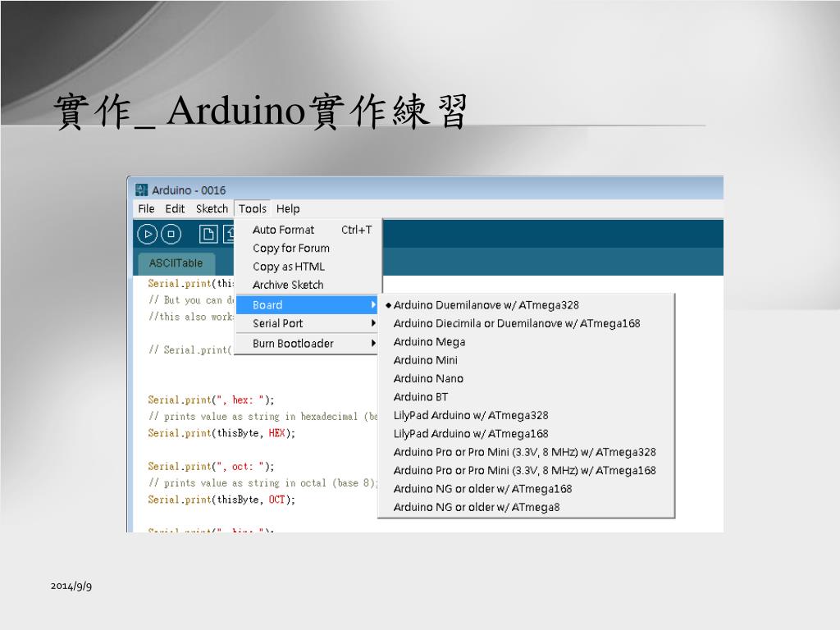Click code line Serial.print(thisByte, HEX);
This screenshot has width=840, height=630.
[221, 433]
